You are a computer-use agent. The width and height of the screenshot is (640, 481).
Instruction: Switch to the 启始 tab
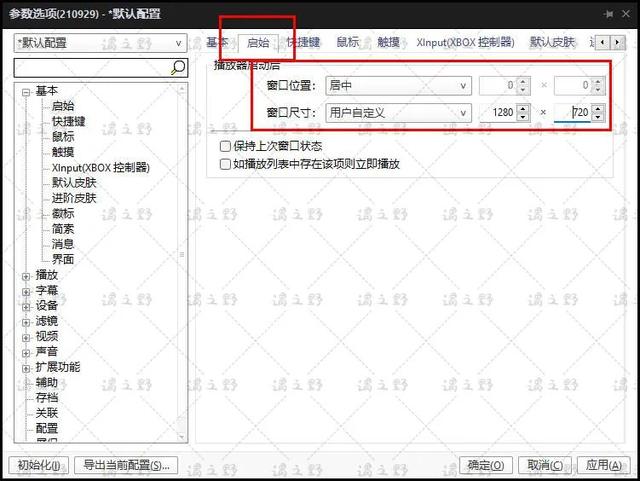pyautogui.click(x=258, y=42)
